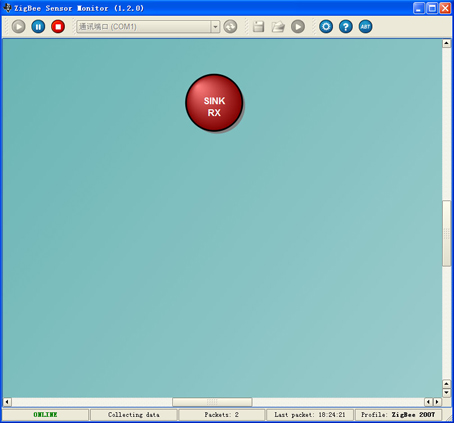Image resolution: width=454 pixels, height=423 pixels.
Task: Click the grey start capture play icon
Action: point(18,26)
